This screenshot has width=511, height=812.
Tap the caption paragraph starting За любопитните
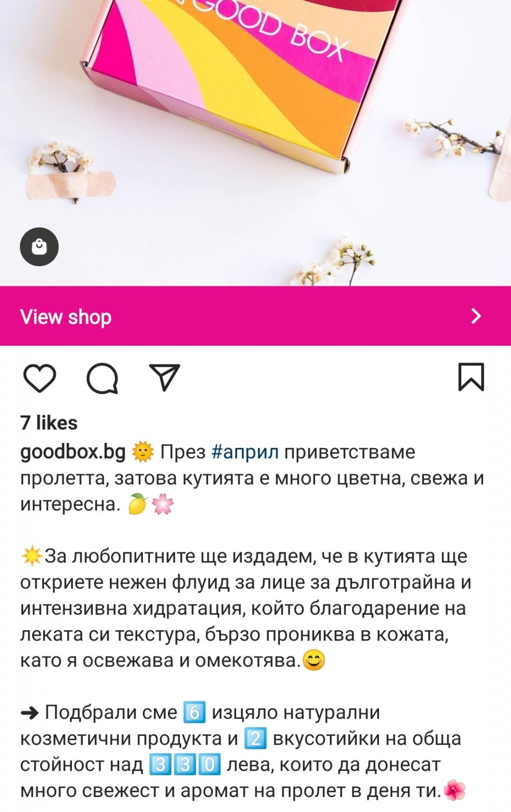click(x=246, y=608)
